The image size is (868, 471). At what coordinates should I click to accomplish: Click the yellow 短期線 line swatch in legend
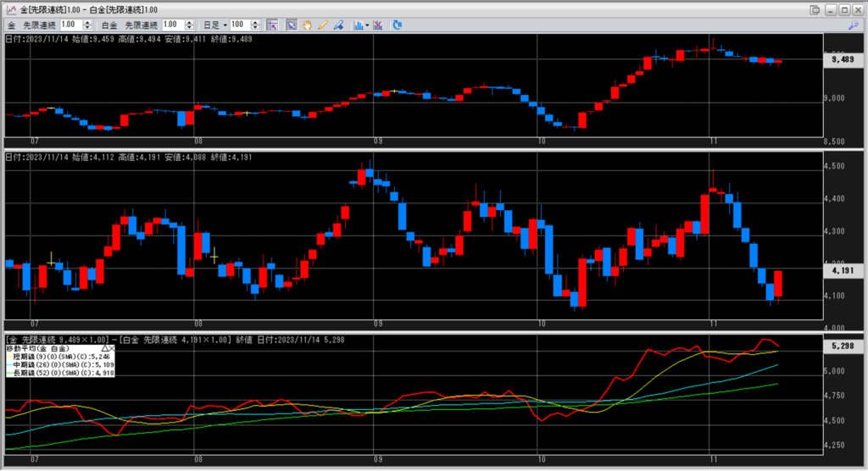point(8,357)
